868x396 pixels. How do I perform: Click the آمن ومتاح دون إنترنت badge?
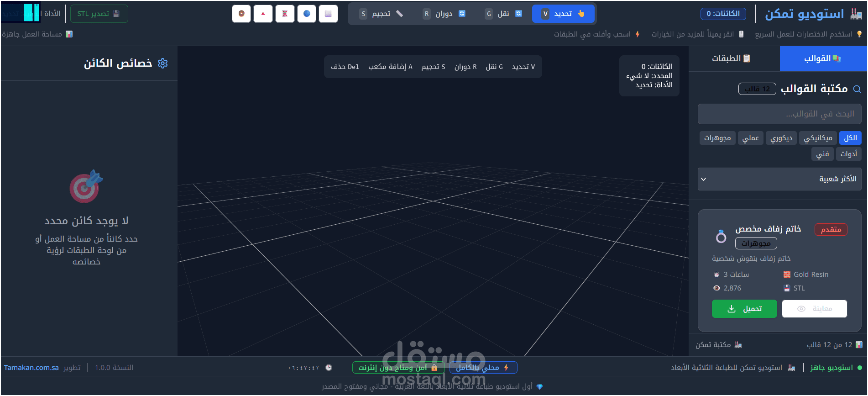click(398, 368)
